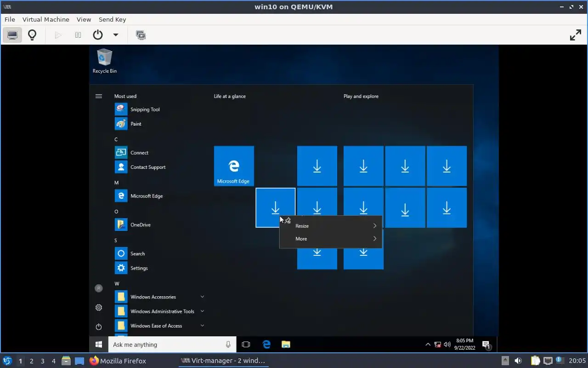Switch the VM viewer to fullscreen
The width and height of the screenshot is (588, 368).
[576, 35]
